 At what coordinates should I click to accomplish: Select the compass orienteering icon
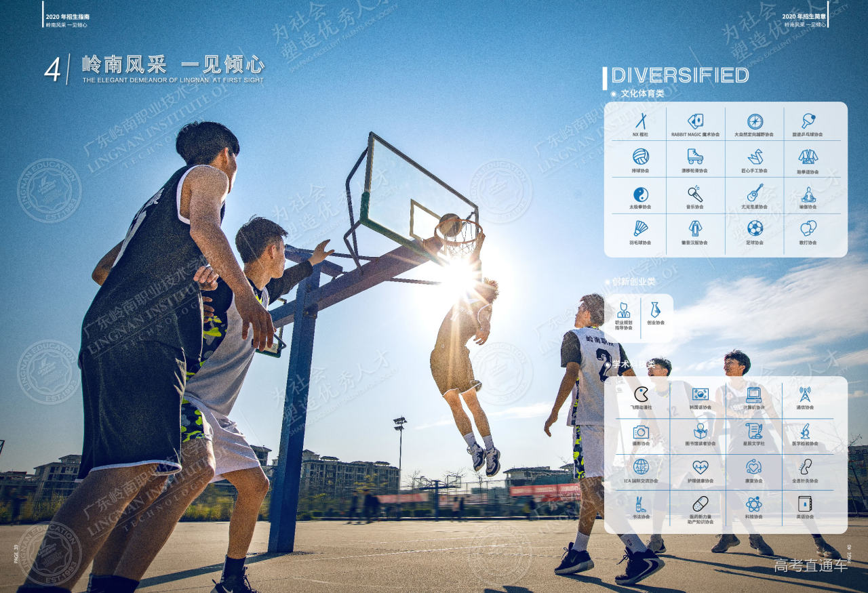click(x=755, y=121)
